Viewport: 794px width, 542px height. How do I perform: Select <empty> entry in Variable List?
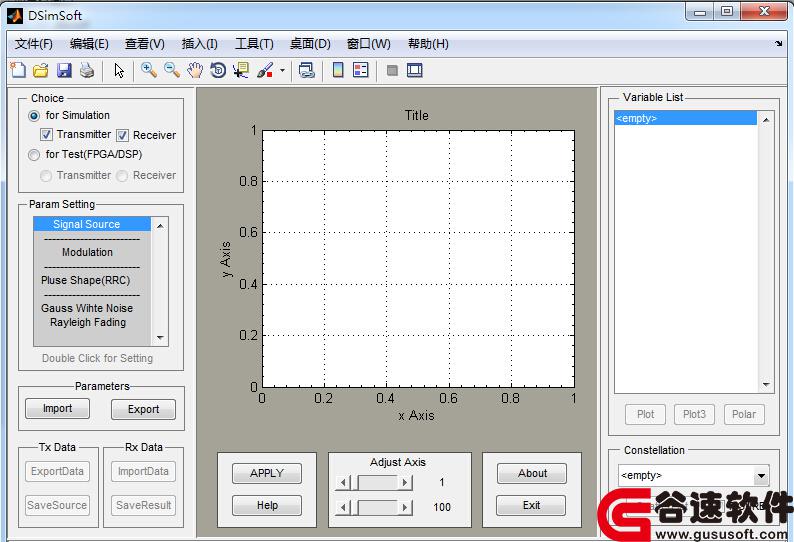click(686, 118)
